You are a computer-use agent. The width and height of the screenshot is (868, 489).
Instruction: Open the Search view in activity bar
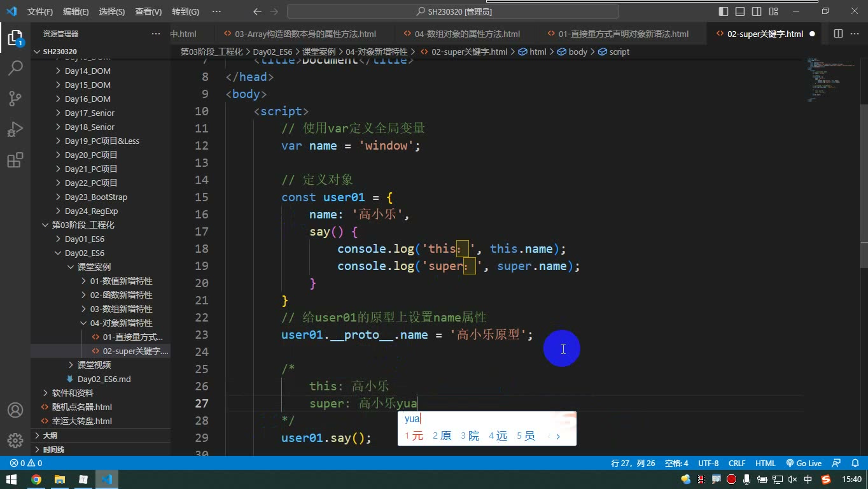(15, 67)
